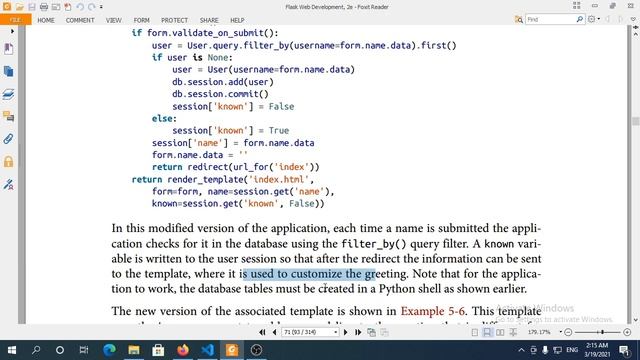Open the Security lock panel
Screen dimensions: 640x360
8,162
